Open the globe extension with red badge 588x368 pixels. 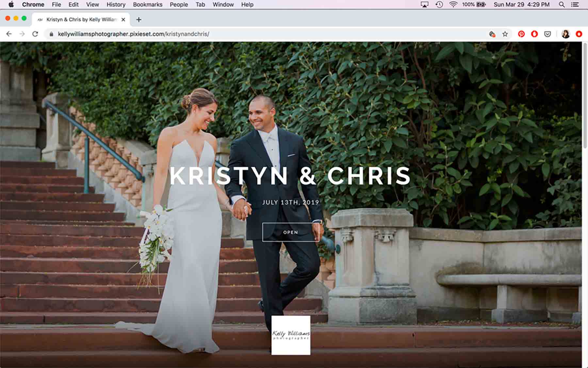tap(492, 34)
